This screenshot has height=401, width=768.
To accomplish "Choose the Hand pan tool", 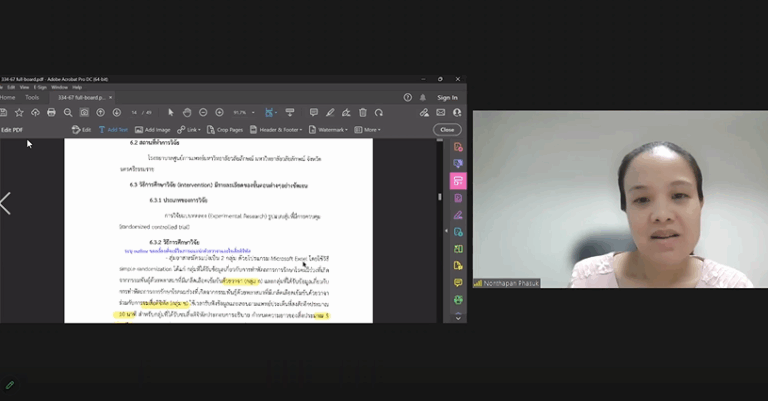I will 187,112.
